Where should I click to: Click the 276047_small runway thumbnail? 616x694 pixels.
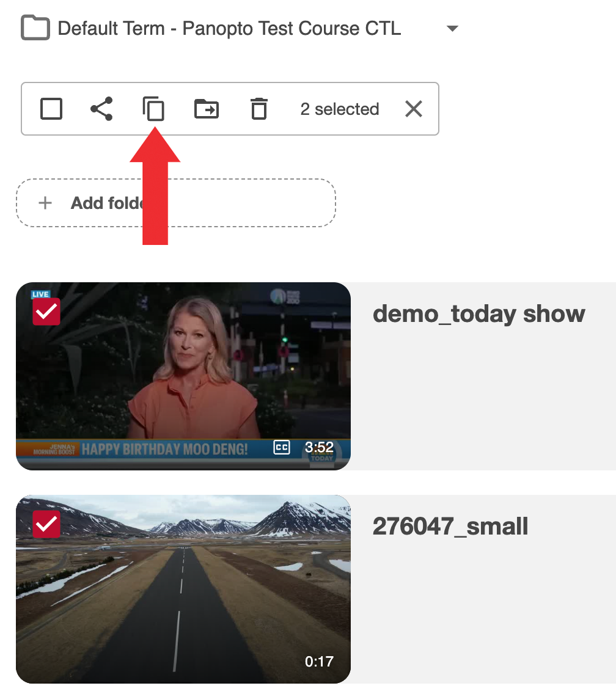(x=183, y=589)
